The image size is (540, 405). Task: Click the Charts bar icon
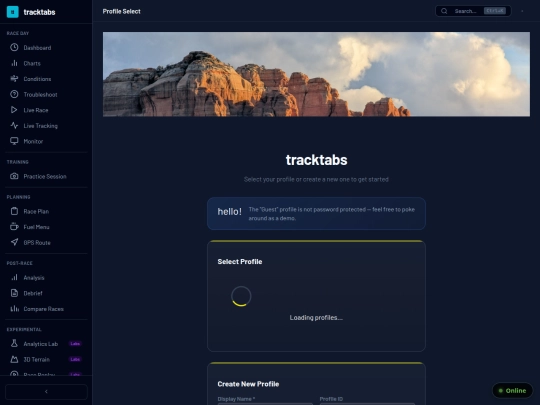click(x=14, y=63)
